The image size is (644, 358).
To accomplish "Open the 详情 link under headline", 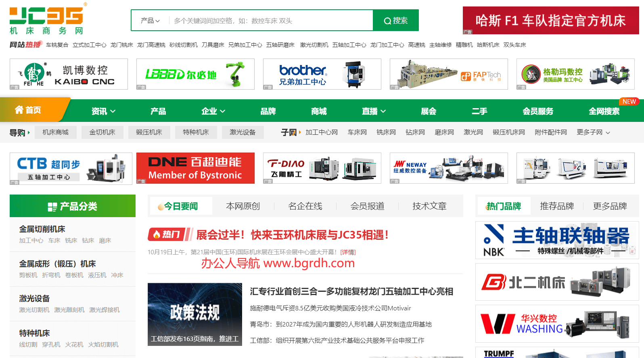I will [348, 252].
